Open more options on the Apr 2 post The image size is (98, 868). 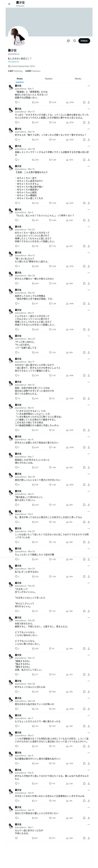(x=89, y=209)
